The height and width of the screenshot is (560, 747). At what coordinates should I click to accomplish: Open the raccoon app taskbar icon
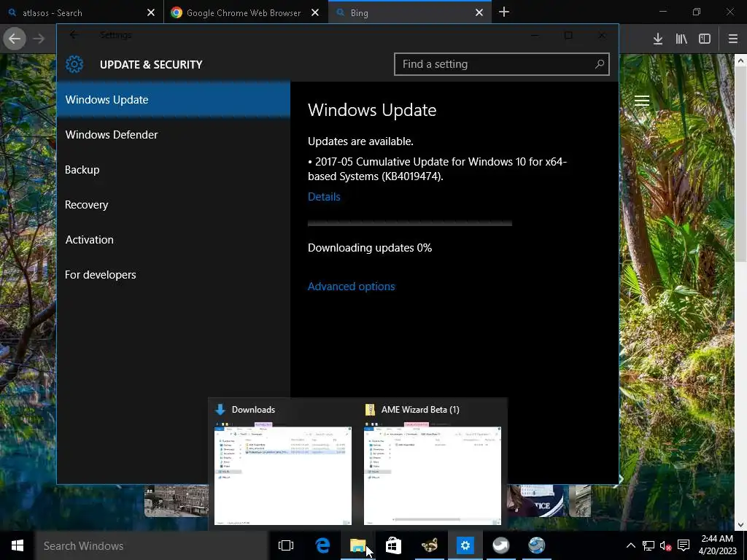pyautogui.click(x=429, y=545)
